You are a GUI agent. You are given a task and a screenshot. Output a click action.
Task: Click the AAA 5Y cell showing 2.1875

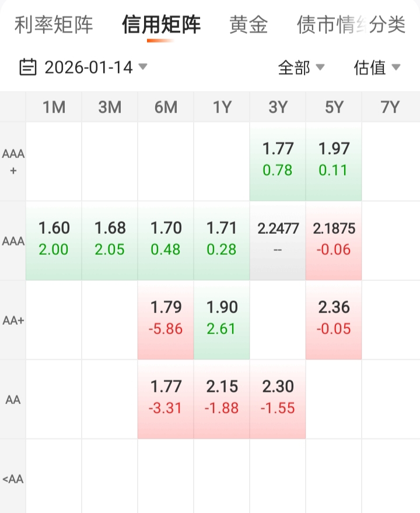[x=334, y=239]
